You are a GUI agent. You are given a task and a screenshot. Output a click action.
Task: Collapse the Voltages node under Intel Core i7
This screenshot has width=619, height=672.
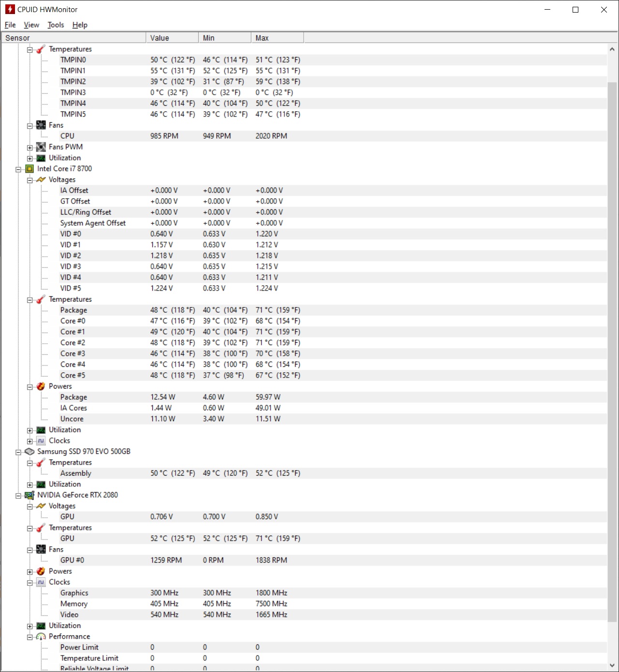(30, 180)
